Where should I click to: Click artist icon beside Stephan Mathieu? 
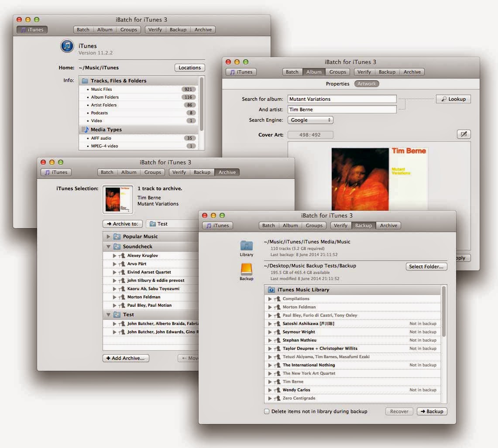pos(277,340)
